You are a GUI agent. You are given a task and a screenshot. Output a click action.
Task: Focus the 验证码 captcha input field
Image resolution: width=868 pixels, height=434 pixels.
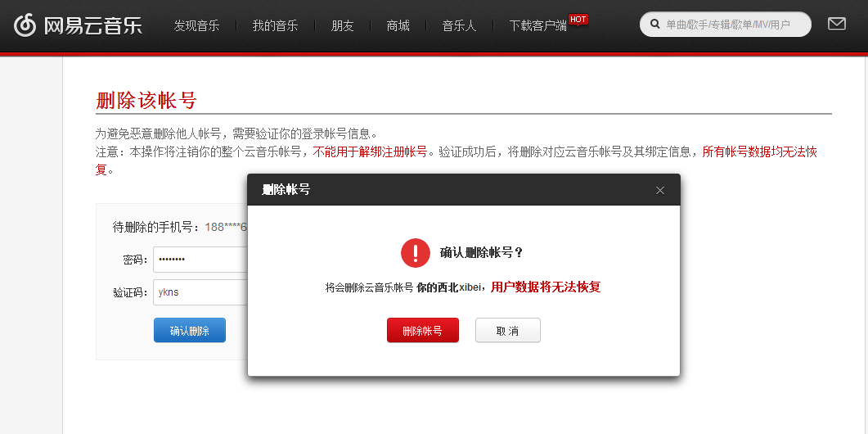point(200,292)
